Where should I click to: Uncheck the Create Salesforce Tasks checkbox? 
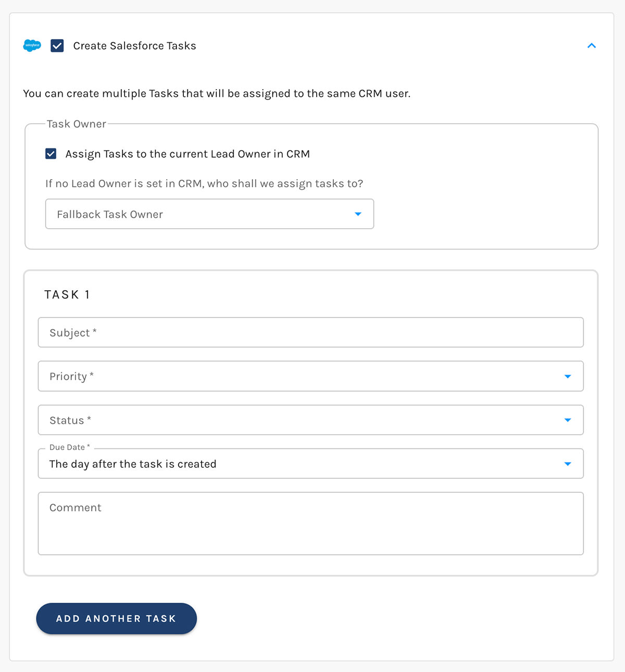[x=57, y=45]
